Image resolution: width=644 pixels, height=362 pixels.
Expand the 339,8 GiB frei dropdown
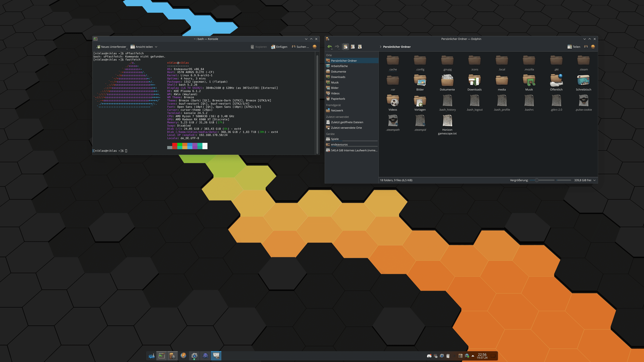(595, 180)
